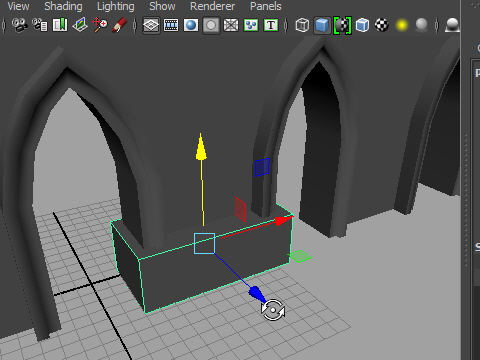Toggle the viewport Grid button
Image resolution: width=480 pixels, height=360 pixels.
point(151,25)
